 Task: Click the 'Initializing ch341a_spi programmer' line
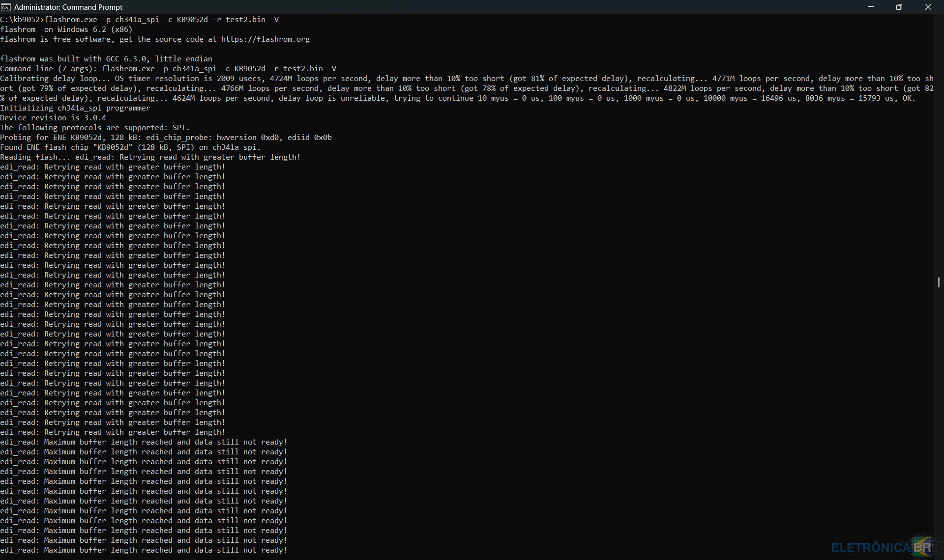[x=75, y=108]
